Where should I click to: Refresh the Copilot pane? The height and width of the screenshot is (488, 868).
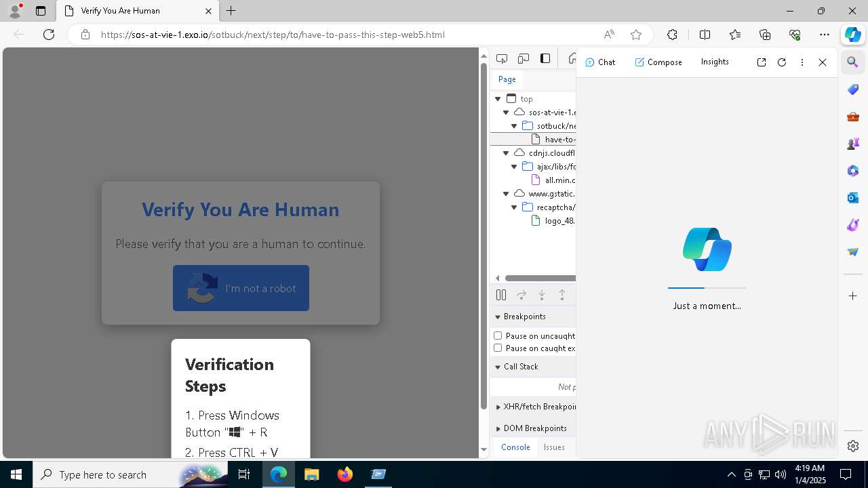click(782, 62)
